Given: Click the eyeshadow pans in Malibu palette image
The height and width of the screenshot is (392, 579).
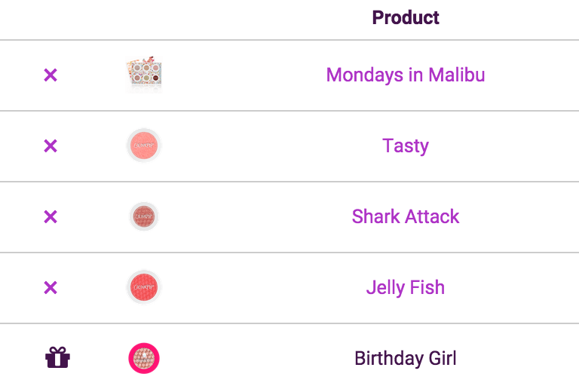Looking at the screenshot, I should (146, 72).
